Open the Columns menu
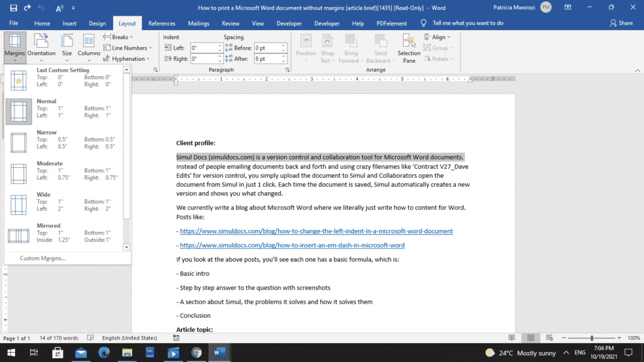644x362 pixels. (89, 47)
